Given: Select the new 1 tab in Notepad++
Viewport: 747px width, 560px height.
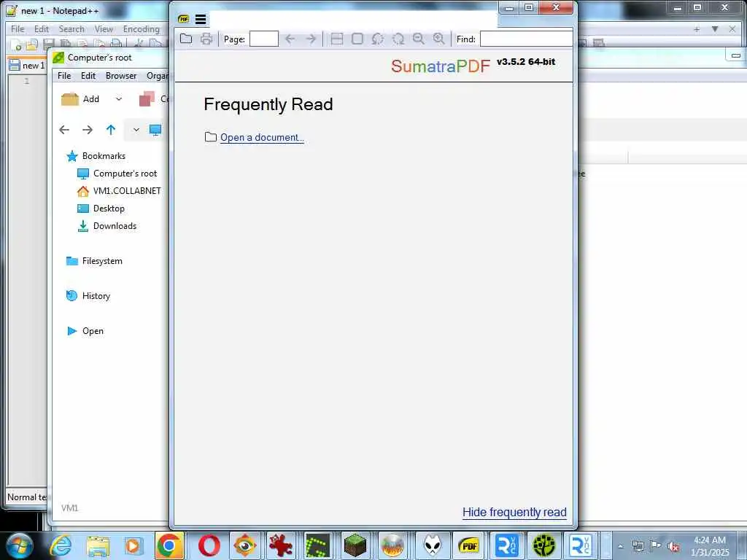Looking at the screenshot, I should coord(28,65).
